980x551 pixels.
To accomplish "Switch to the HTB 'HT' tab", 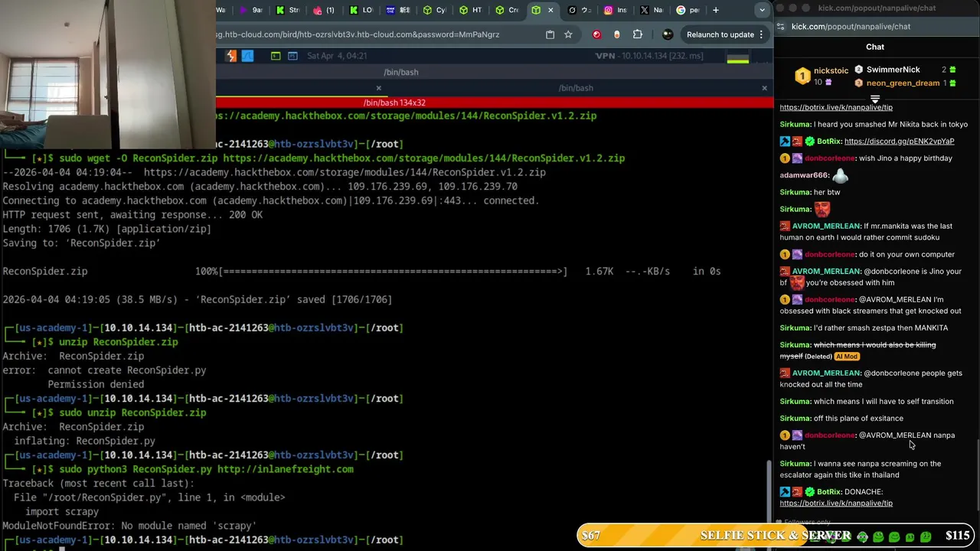I will pos(471,10).
